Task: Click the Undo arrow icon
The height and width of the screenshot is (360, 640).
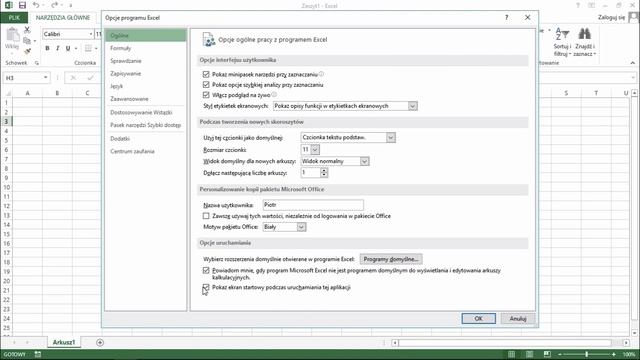Action: coord(36,5)
